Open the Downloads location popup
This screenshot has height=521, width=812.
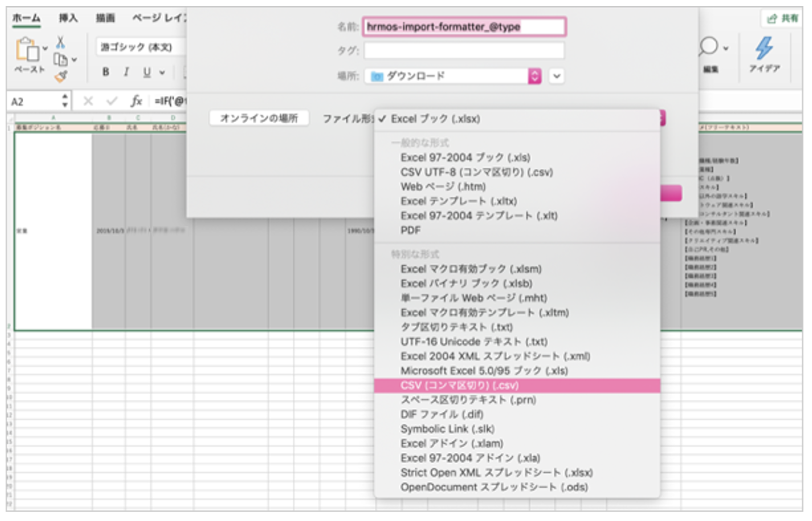(x=453, y=76)
